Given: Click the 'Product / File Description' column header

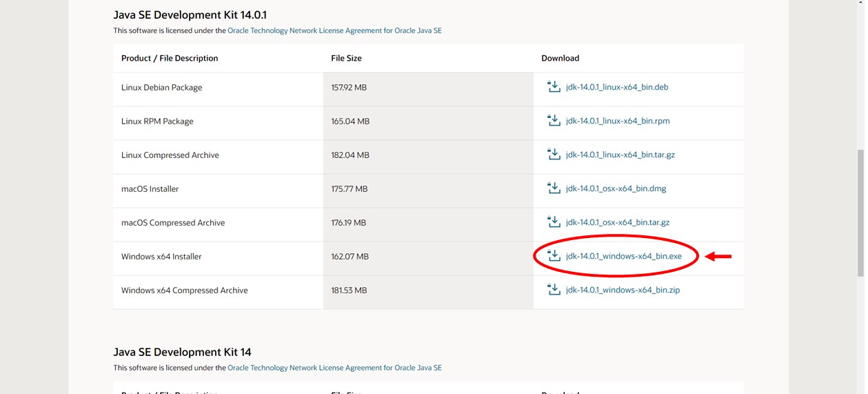Looking at the screenshot, I should (170, 58).
